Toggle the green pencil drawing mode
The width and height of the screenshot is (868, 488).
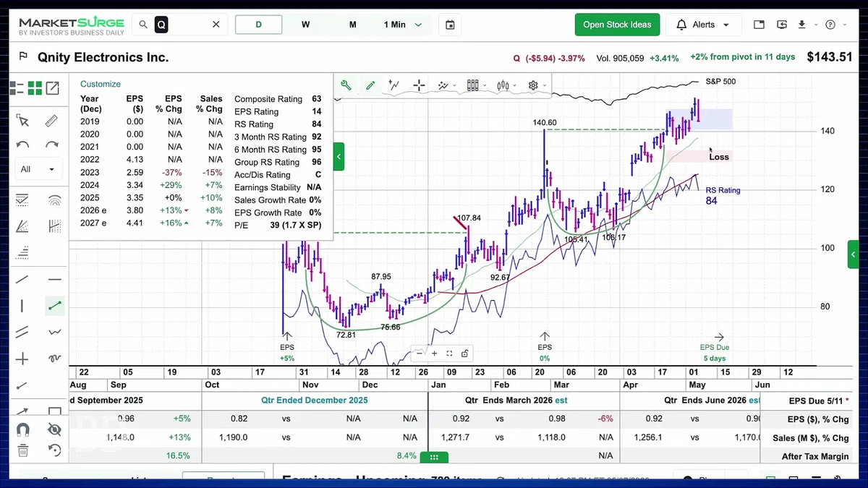[370, 85]
